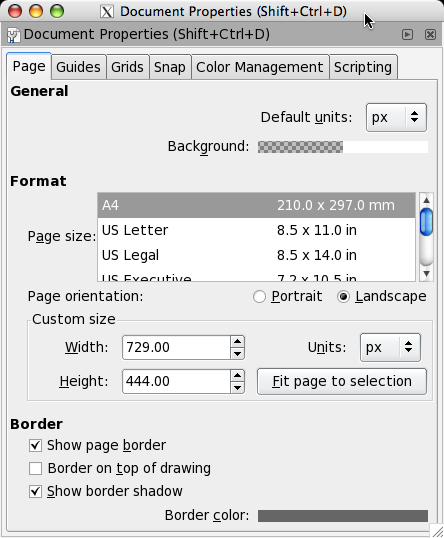Image resolution: width=444 pixels, height=538 pixels.
Task: Click the Background color swatch
Action: (x=343, y=147)
